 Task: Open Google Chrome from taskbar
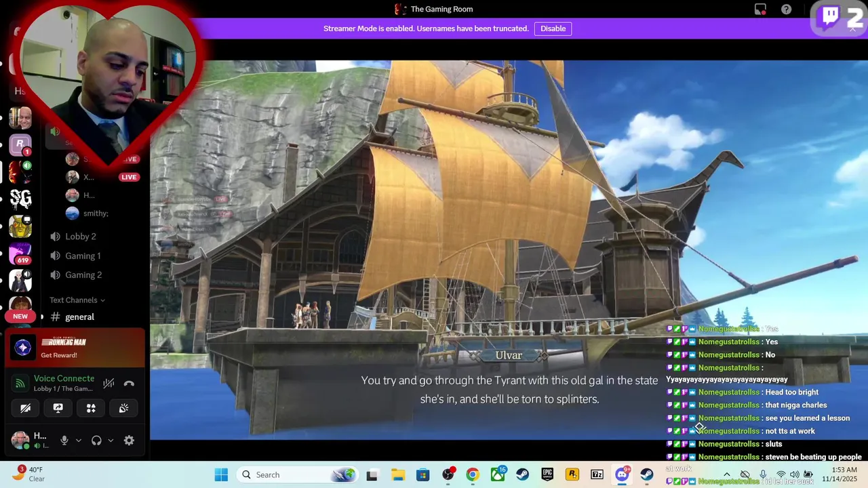click(473, 474)
